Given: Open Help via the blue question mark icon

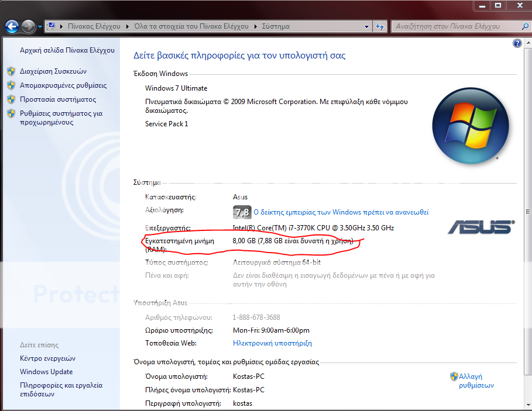Looking at the screenshot, I should tap(517, 43).
